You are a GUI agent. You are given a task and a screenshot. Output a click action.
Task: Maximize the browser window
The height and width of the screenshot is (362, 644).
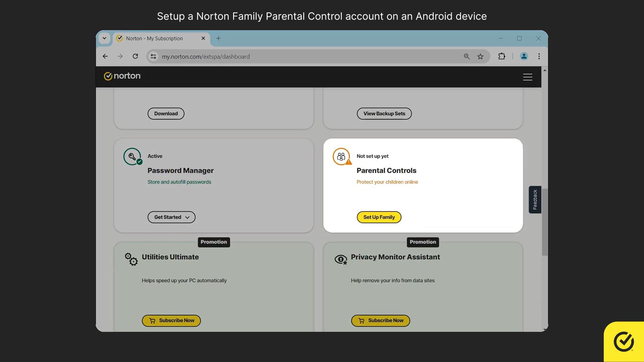pyautogui.click(x=519, y=39)
